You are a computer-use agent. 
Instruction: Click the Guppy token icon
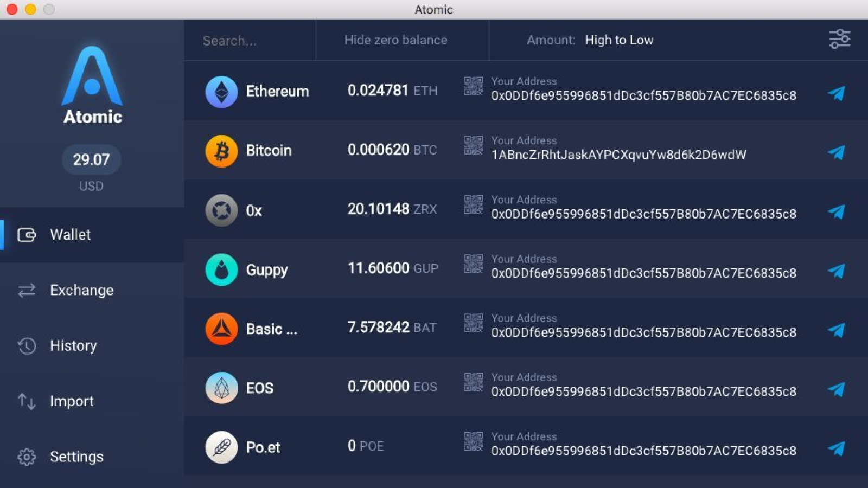(x=221, y=269)
